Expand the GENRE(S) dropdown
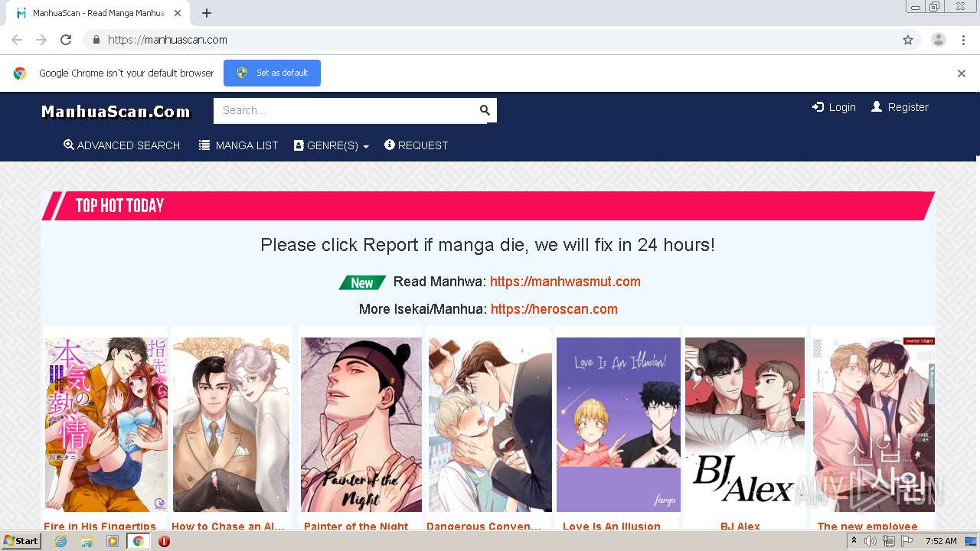Screen dimensions: 980x551 332,145
